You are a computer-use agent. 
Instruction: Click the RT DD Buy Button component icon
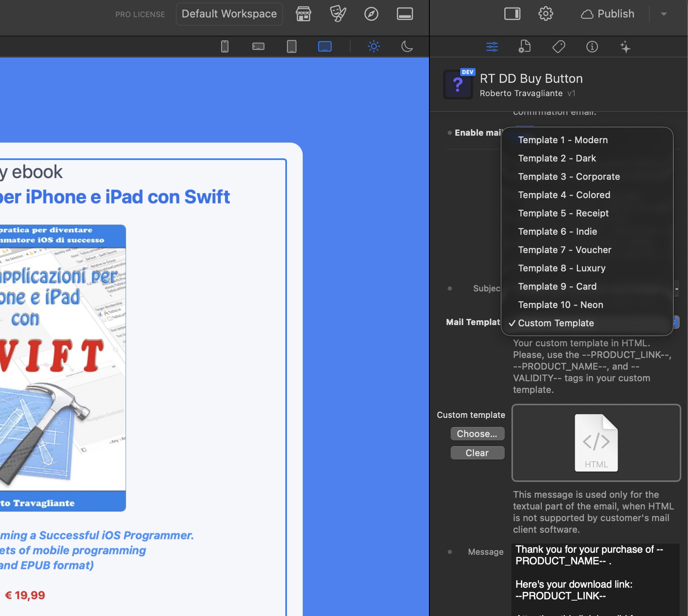(458, 84)
